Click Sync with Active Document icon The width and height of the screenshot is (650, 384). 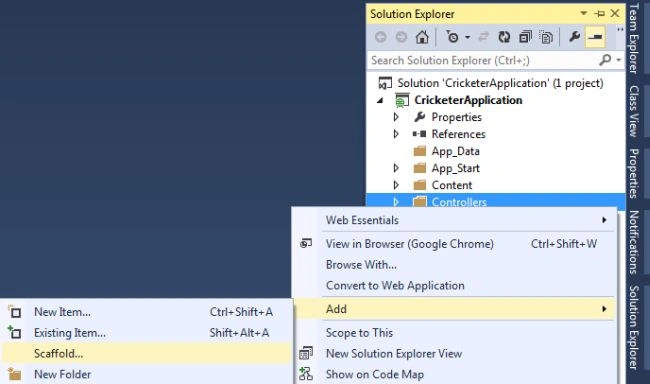click(483, 37)
